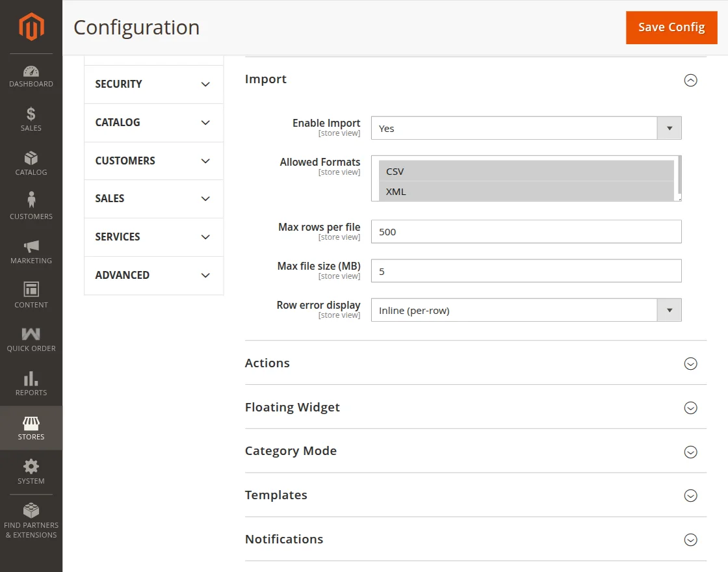Viewport: 728px width, 572px height.
Task: Expand the Sales config tab
Action: (x=153, y=199)
